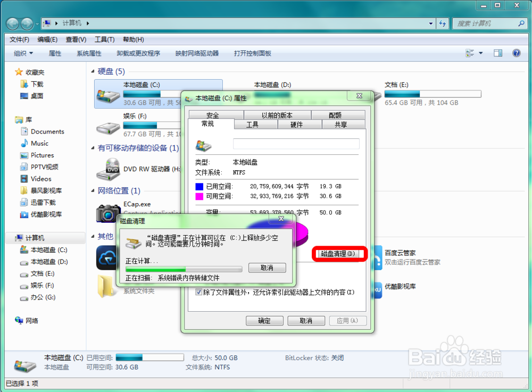The image size is (532, 392).
Task: Go back with the Explorer back arrow
Action: (x=13, y=23)
